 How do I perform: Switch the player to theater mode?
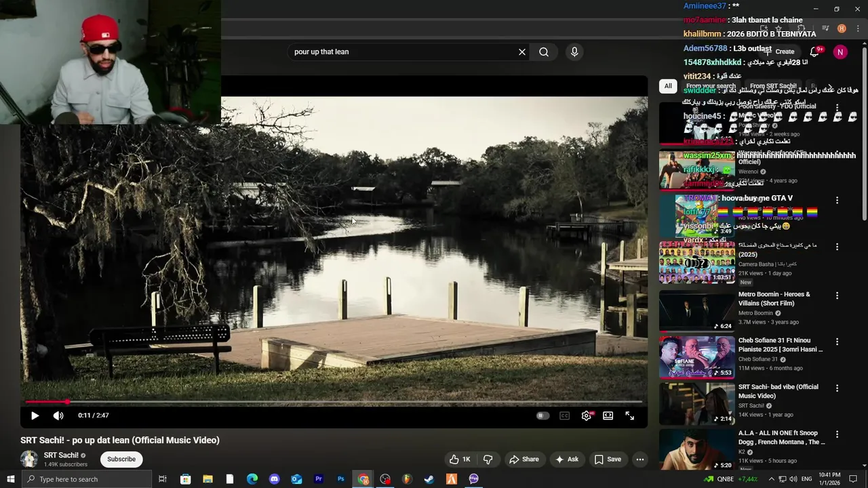coord(608,415)
